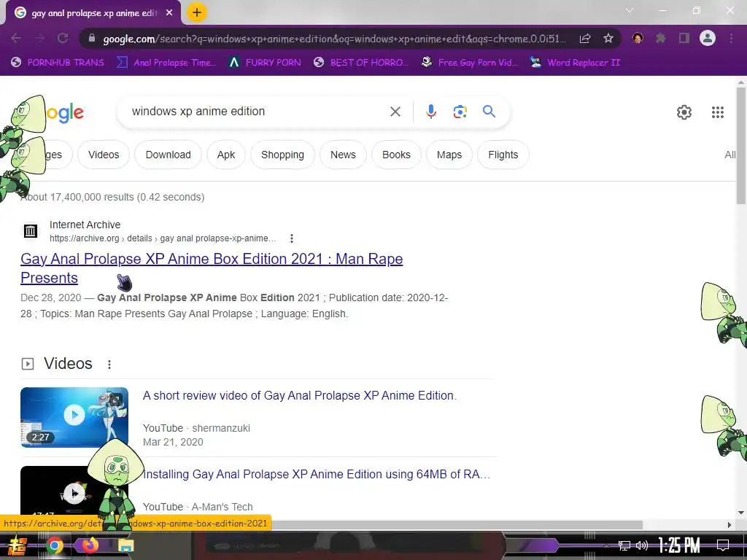Viewport: 747px width, 560px height.
Task: Open the A-Man's Tech installing video link
Action: (317, 474)
